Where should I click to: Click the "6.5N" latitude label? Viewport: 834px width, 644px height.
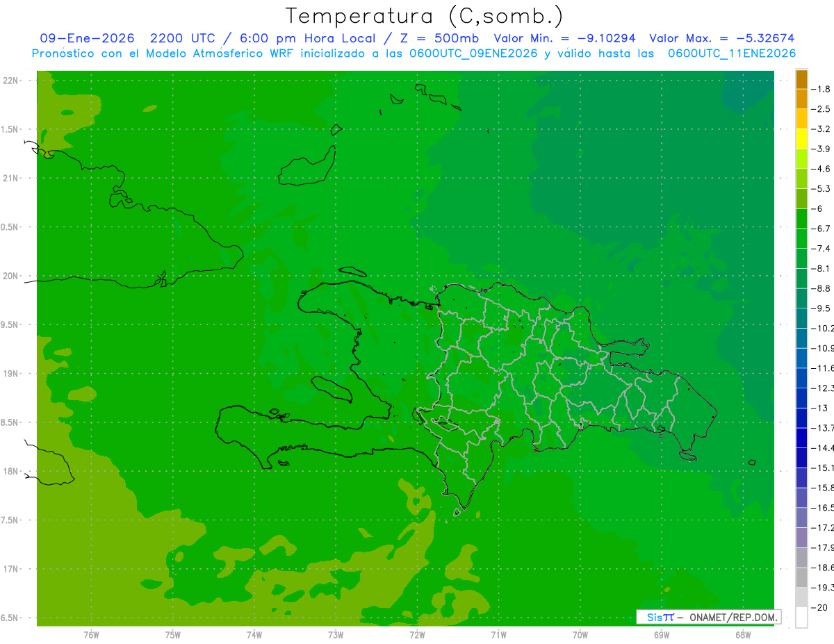tap(9, 618)
